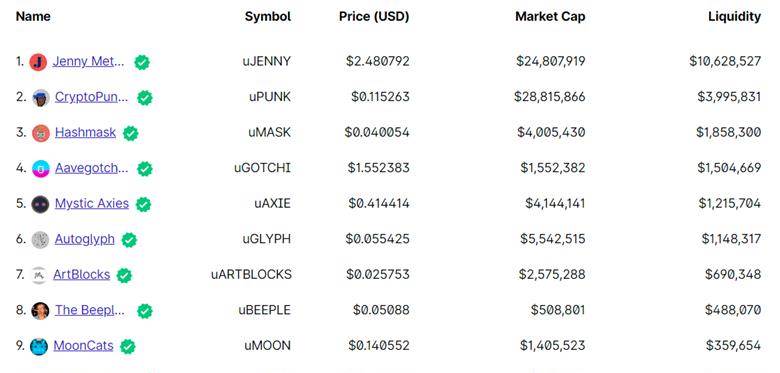The image size is (780, 373).
Task: Click the Symbol column header
Action: [x=268, y=16]
